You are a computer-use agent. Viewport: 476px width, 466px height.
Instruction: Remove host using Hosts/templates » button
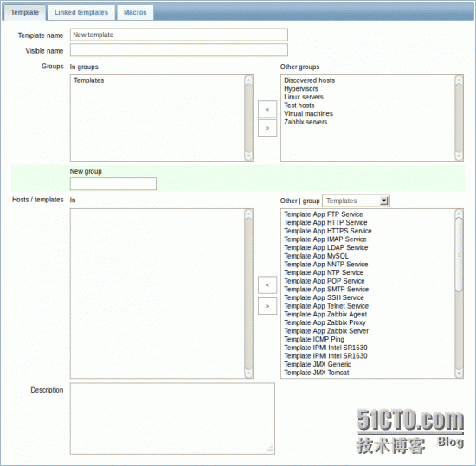pyautogui.click(x=267, y=306)
